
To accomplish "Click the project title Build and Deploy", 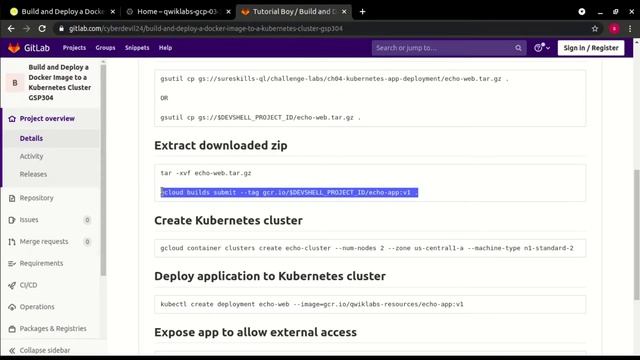I will point(60,82).
